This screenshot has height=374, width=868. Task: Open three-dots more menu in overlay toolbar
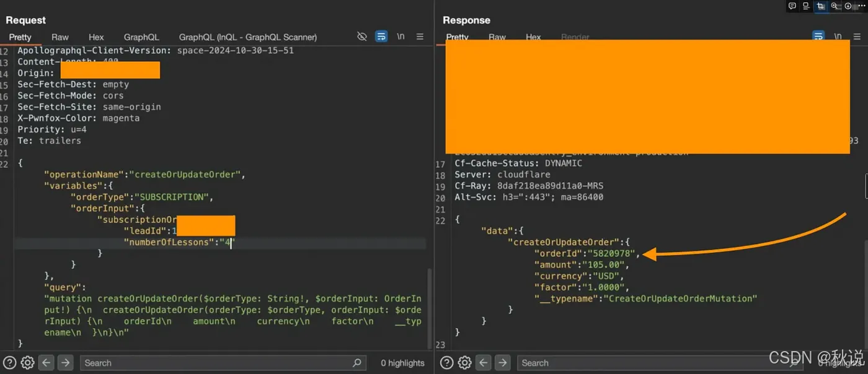click(x=861, y=6)
